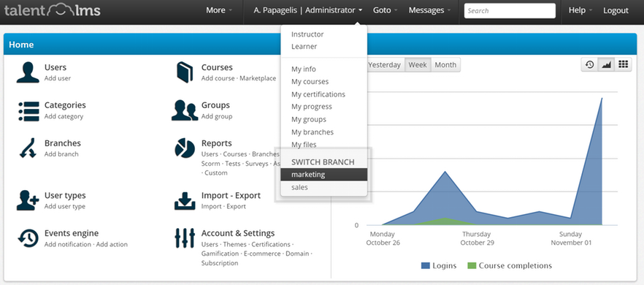Viewport: 644px width, 285px height.
Task: Click the Add category link
Action: [64, 116]
